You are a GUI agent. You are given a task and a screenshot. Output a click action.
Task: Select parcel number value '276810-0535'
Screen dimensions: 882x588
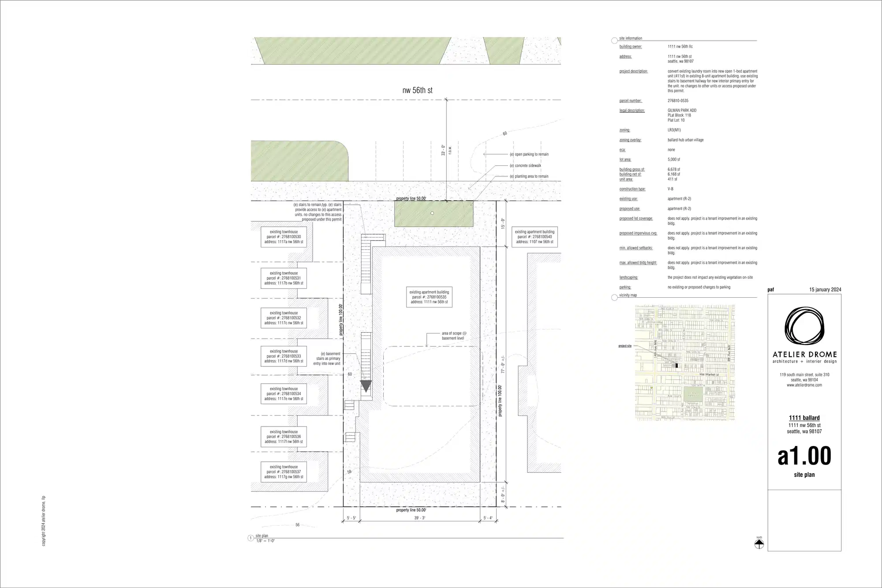tap(678, 101)
